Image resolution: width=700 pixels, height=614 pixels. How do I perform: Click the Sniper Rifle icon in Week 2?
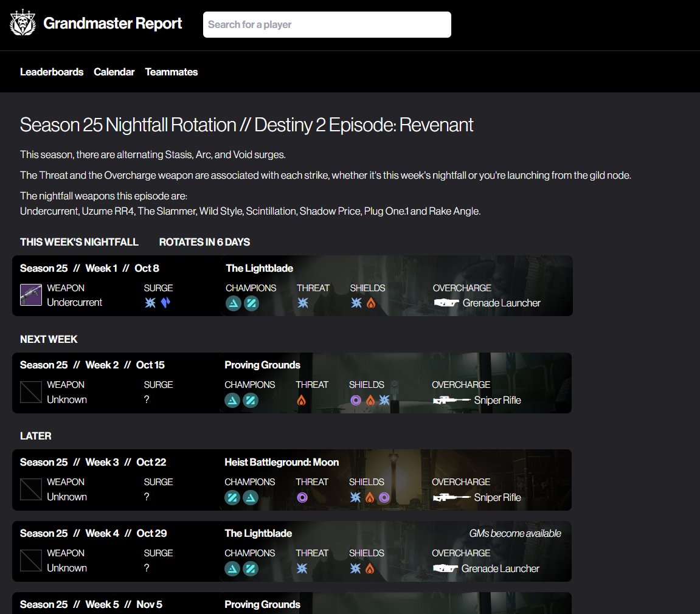(x=451, y=400)
